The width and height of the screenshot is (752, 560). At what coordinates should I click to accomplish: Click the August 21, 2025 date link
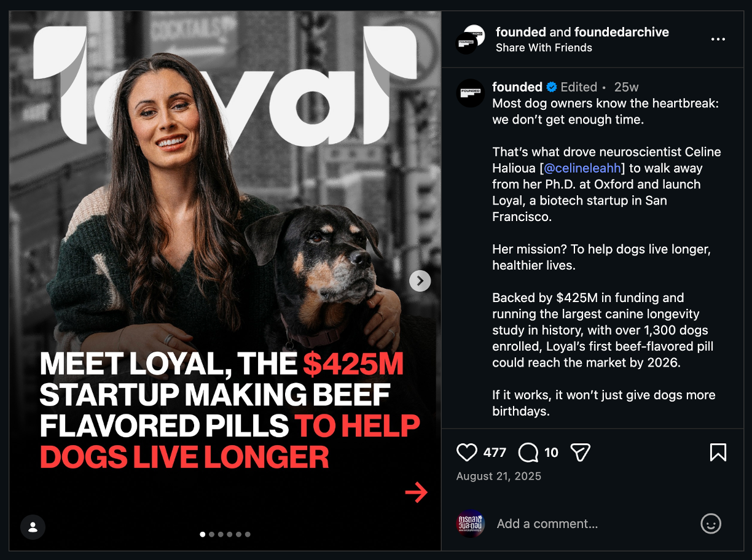[499, 476]
